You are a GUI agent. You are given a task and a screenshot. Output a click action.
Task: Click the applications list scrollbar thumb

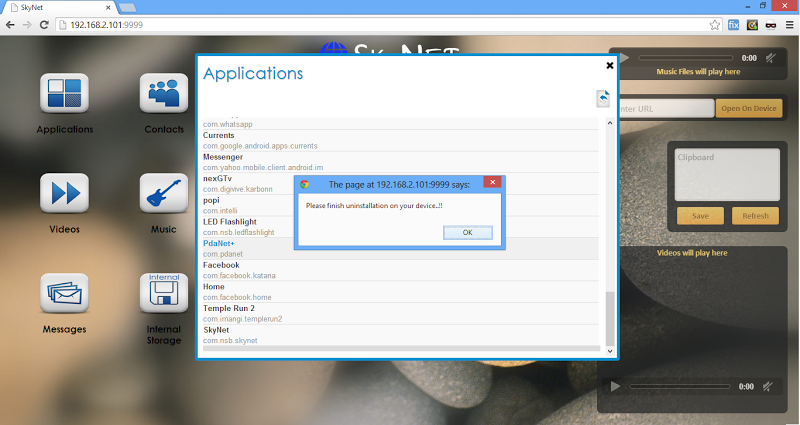tap(610, 319)
